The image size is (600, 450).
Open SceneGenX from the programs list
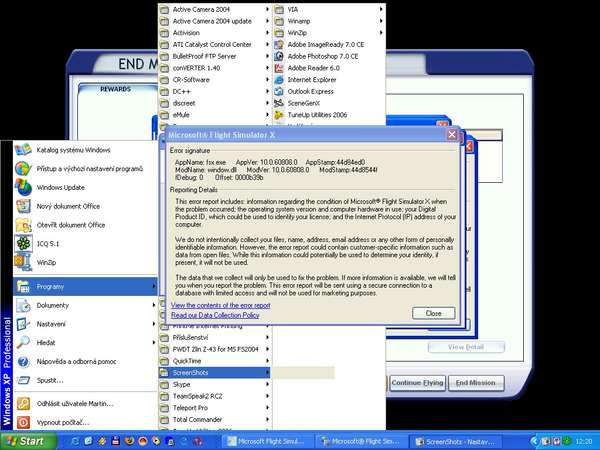(x=314, y=102)
